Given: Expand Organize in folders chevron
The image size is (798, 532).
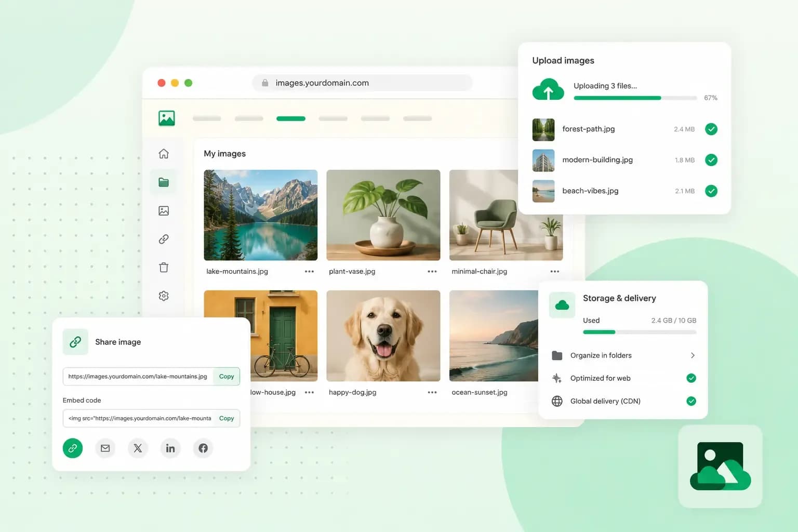Looking at the screenshot, I should tap(693, 355).
